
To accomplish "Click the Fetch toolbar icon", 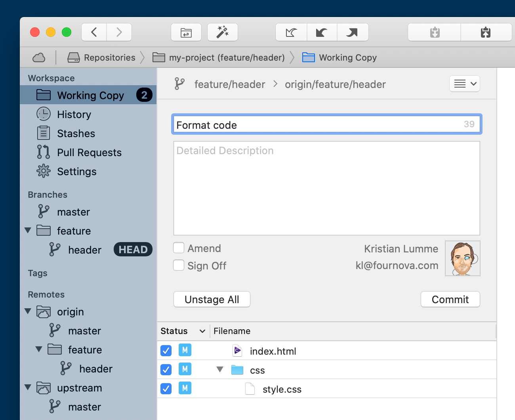I will pos(291,32).
